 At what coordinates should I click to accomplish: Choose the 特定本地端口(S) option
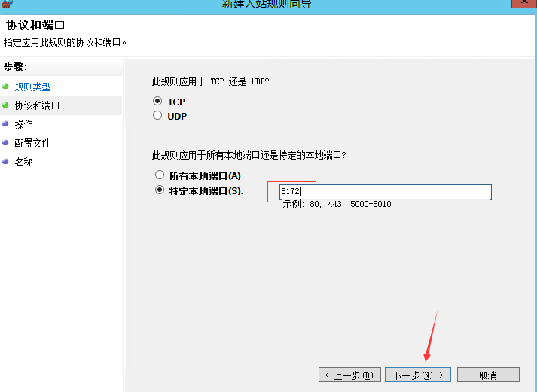160,190
